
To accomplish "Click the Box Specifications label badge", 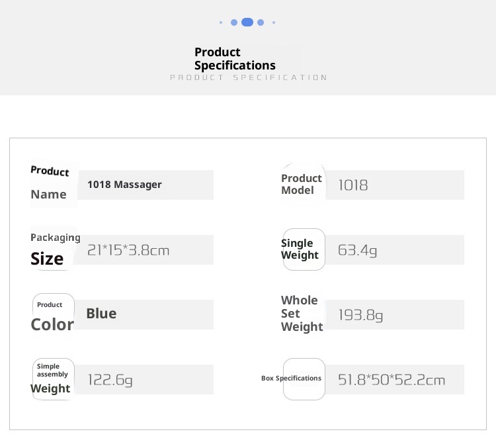I will 304,379.
